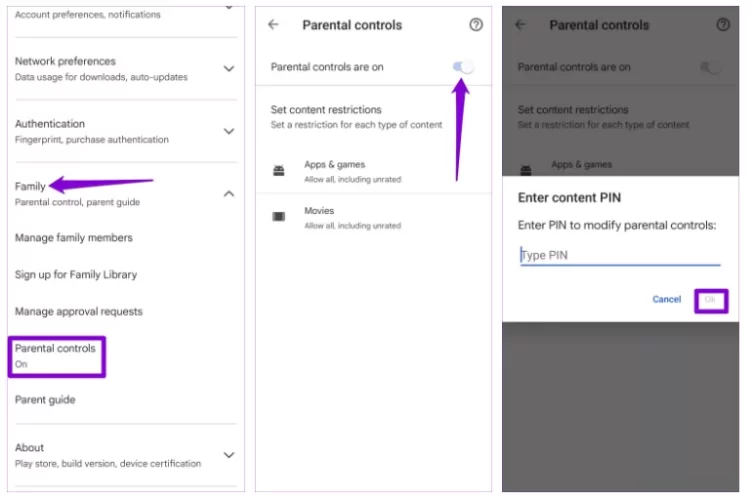Toggle dimmed parental controls switch behind dialog
The image size is (752, 500).
click(710, 67)
